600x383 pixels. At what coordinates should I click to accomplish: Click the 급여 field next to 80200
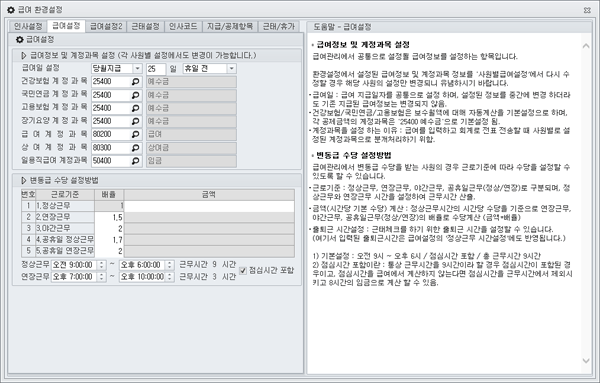[x=191, y=135]
